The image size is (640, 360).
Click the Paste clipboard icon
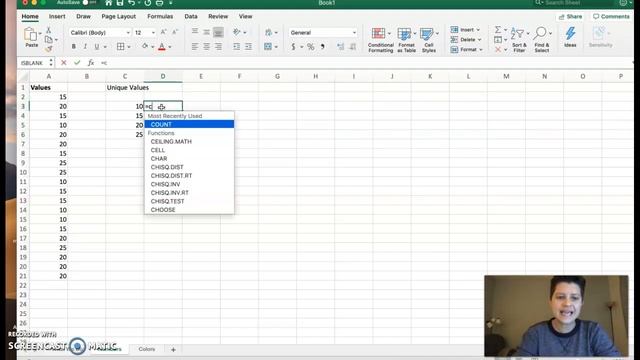(x=31, y=35)
